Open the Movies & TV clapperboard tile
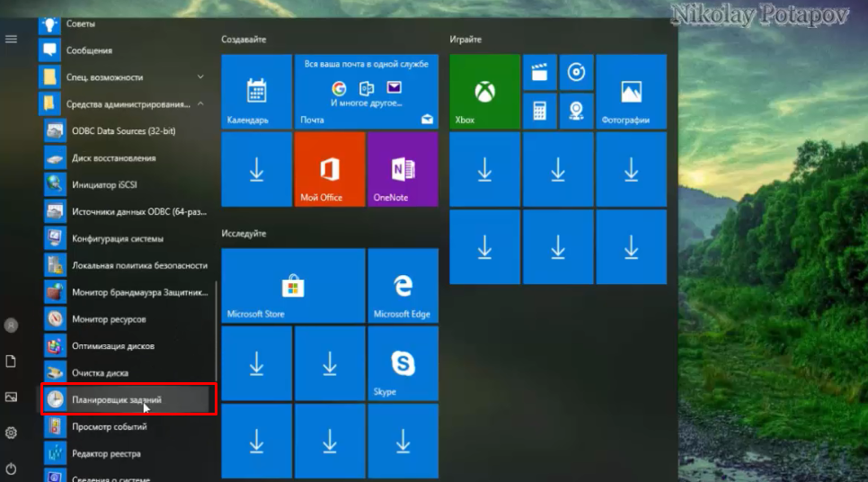Screen dimensions: 868x482 pyautogui.click(x=540, y=73)
